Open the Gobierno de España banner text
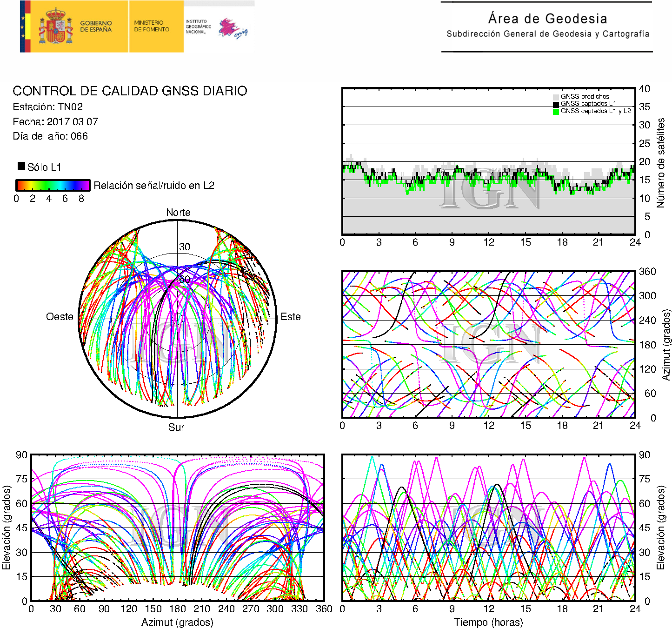The width and height of the screenshot is (672, 628). coord(96,27)
